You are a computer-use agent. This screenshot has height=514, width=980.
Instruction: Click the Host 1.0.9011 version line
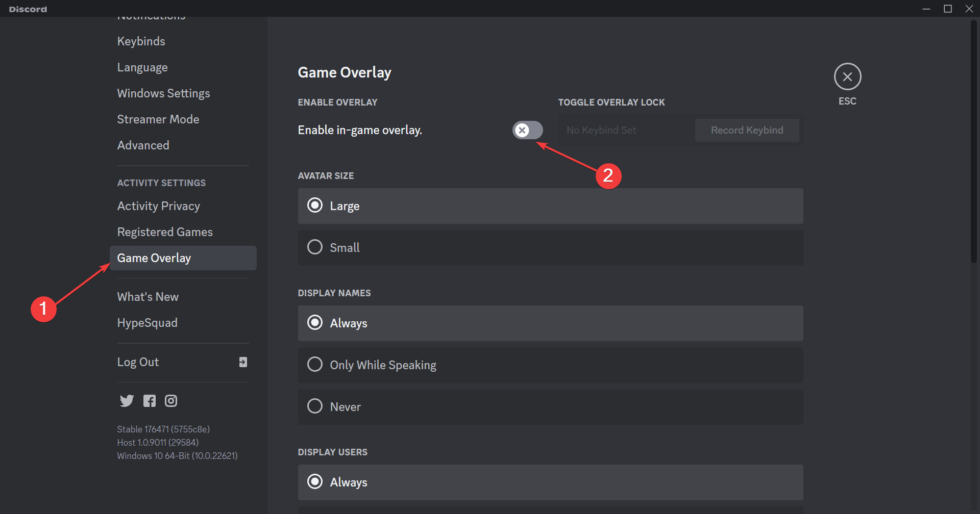158,443
